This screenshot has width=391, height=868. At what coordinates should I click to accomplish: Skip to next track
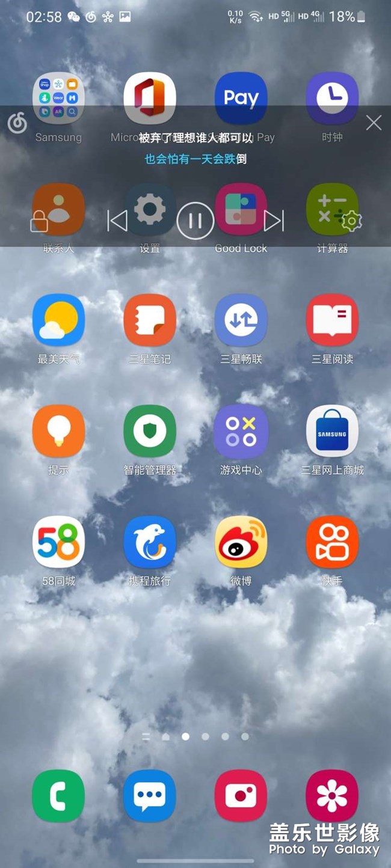click(274, 221)
